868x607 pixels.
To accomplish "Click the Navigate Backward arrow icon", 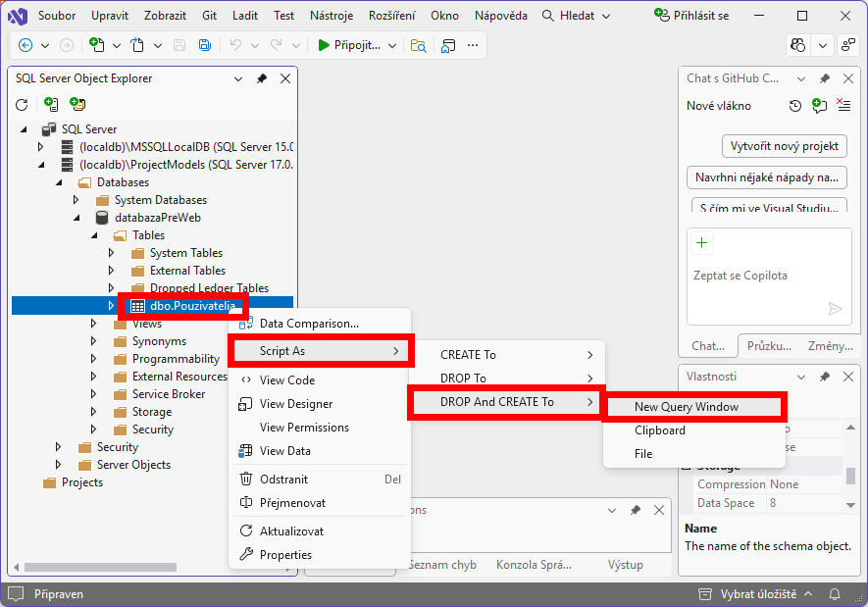I will click(x=26, y=45).
